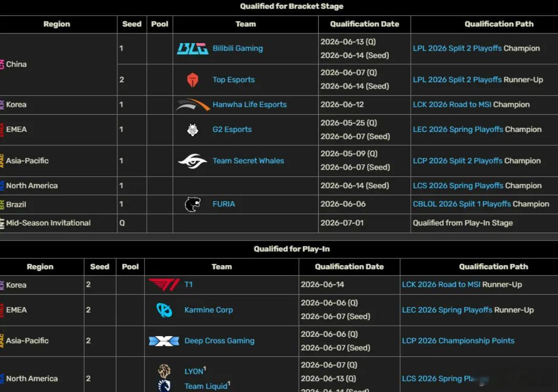Click the Team Liquid horse logo
The height and width of the screenshot is (392, 558).
click(x=164, y=386)
